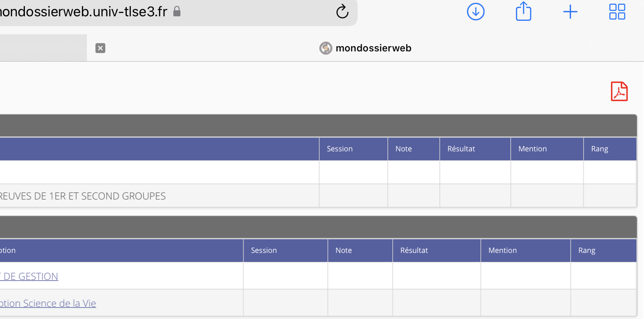Select the 1ER ET SECOND GROUPES row
The image size is (644, 319).
tap(82, 196)
